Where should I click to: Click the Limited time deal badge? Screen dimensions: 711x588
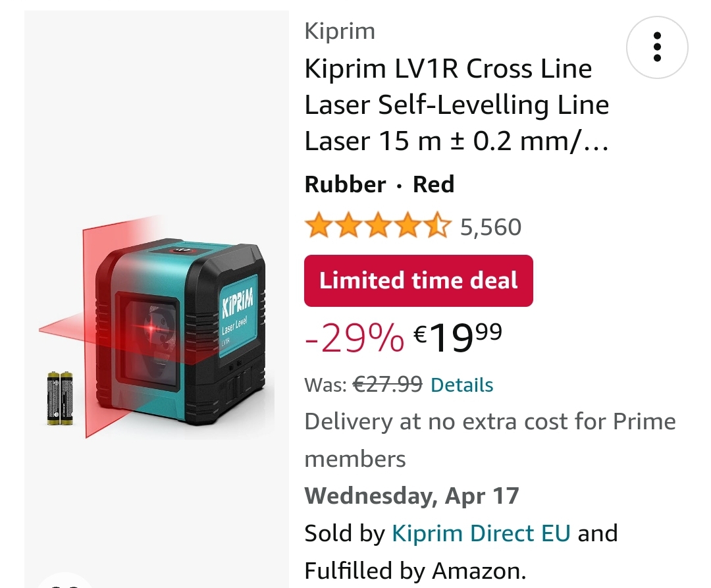(418, 281)
